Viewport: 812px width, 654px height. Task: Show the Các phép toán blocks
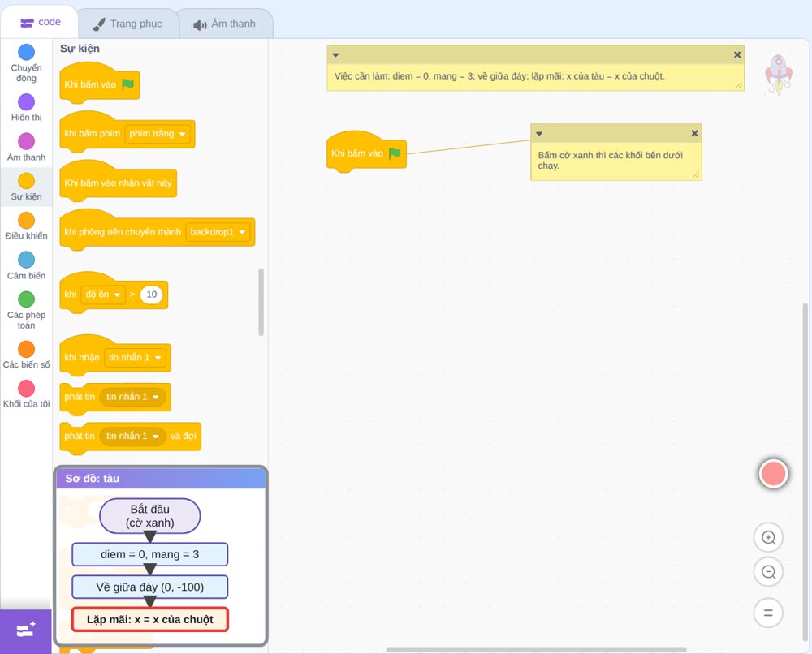(x=26, y=311)
